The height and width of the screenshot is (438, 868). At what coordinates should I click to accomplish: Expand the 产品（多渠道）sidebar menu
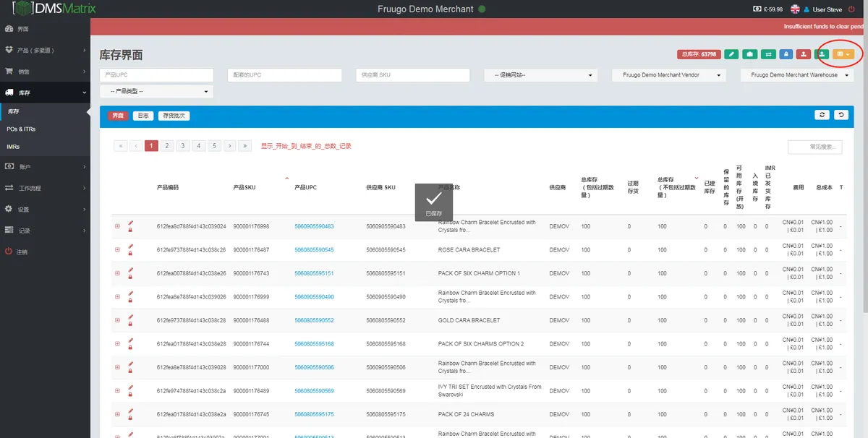45,50
